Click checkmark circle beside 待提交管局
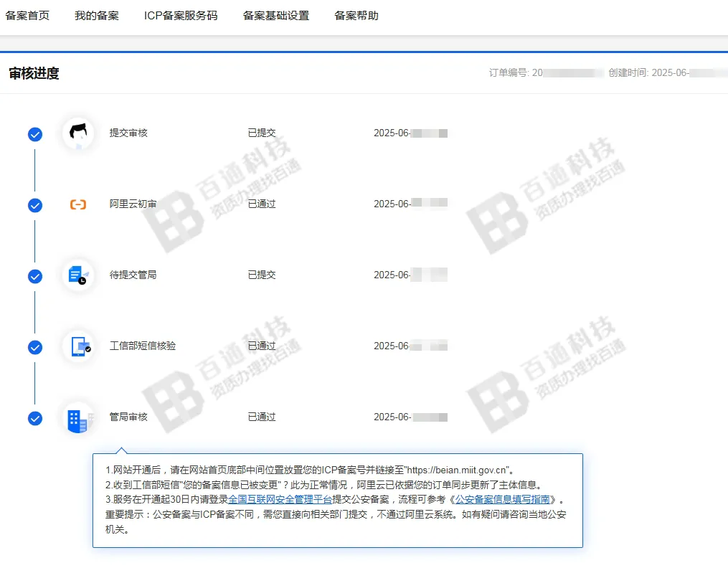The height and width of the screenshot is (568, 728). (35, 276)
